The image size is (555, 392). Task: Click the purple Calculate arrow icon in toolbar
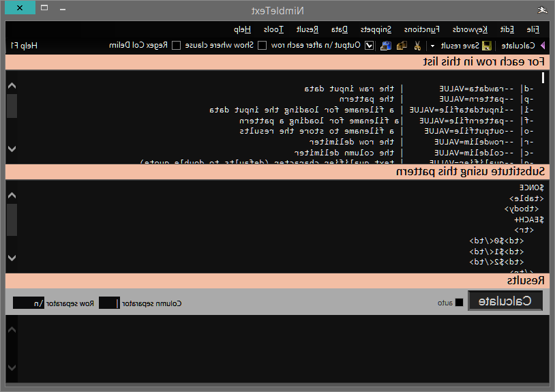pyautogui.click(x=543, y=46)
